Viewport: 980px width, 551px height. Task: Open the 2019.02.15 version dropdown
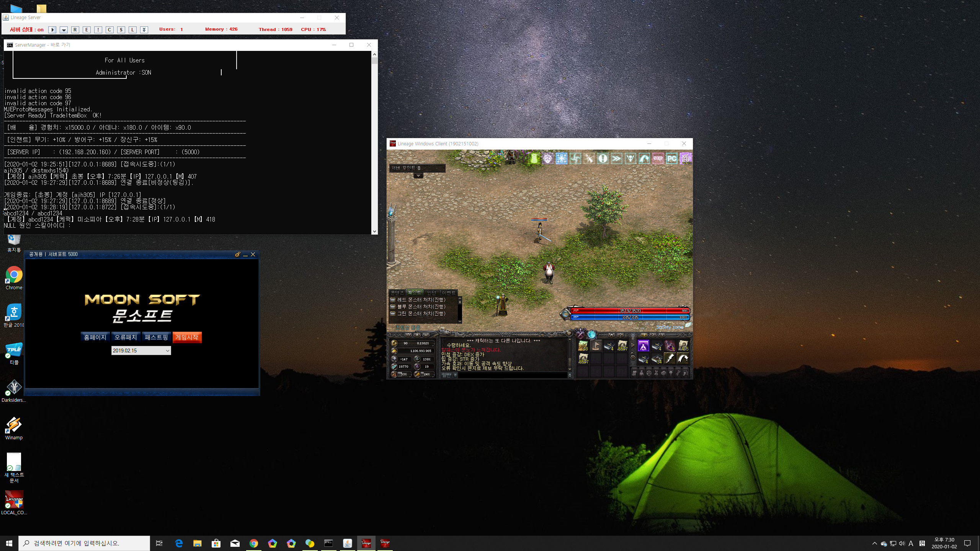(141, 350)
